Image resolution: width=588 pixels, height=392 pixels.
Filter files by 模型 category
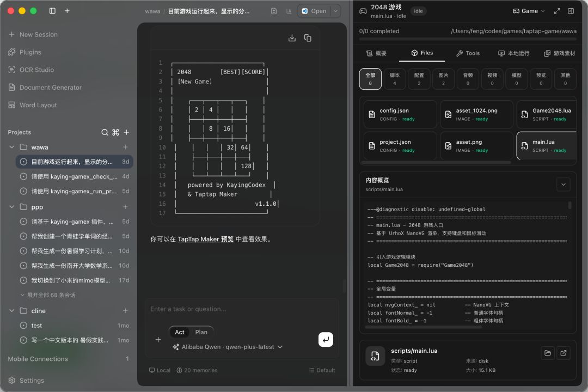click(x=516, y=79)
